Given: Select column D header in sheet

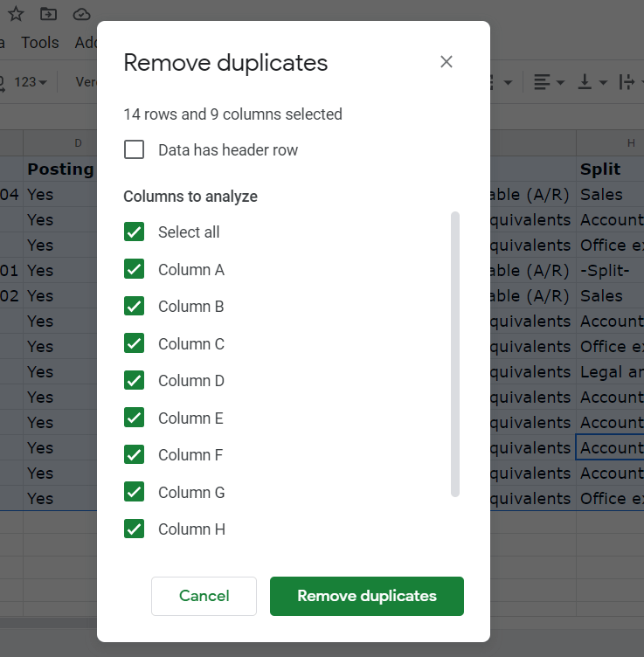Looking at the screenshot, I should (x=60, y=143).
